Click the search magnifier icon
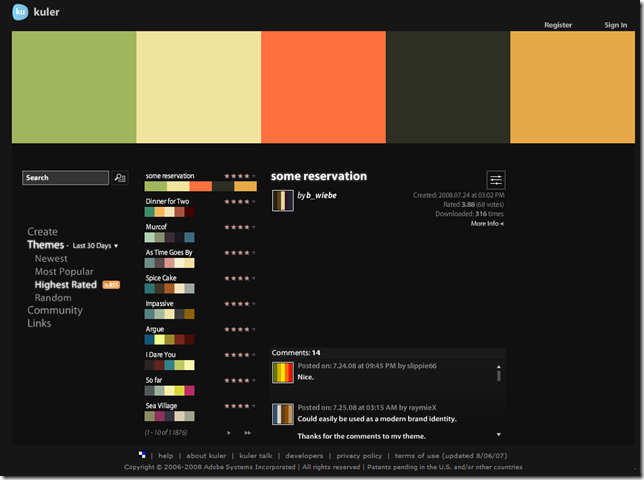 coord(120,178)
